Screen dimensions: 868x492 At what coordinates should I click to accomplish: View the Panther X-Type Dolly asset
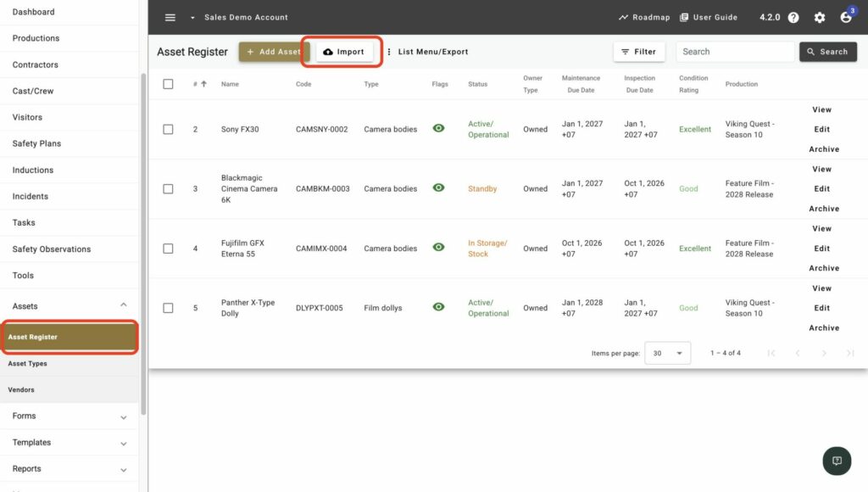point(821,288)
